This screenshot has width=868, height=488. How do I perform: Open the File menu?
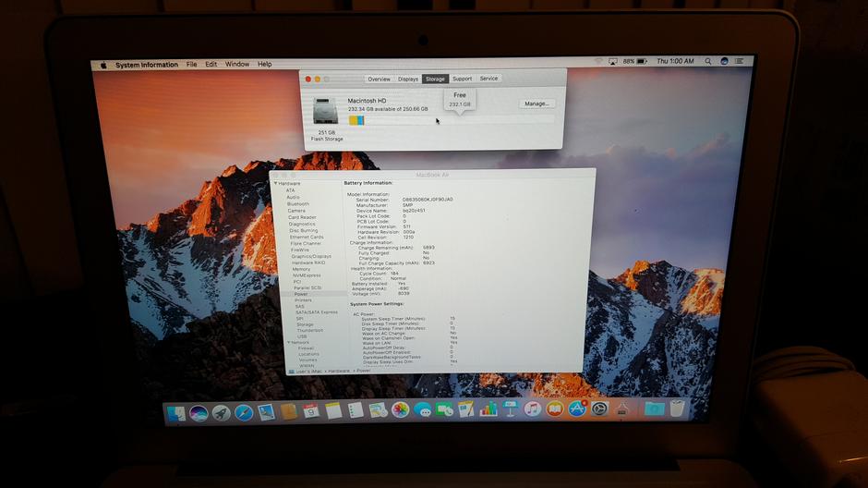(191, 65)
